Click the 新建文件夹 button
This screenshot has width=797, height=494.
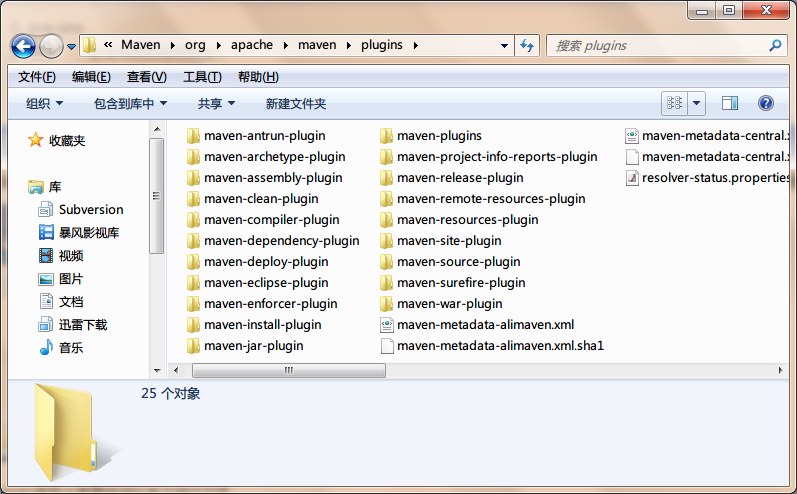(296, 104)
